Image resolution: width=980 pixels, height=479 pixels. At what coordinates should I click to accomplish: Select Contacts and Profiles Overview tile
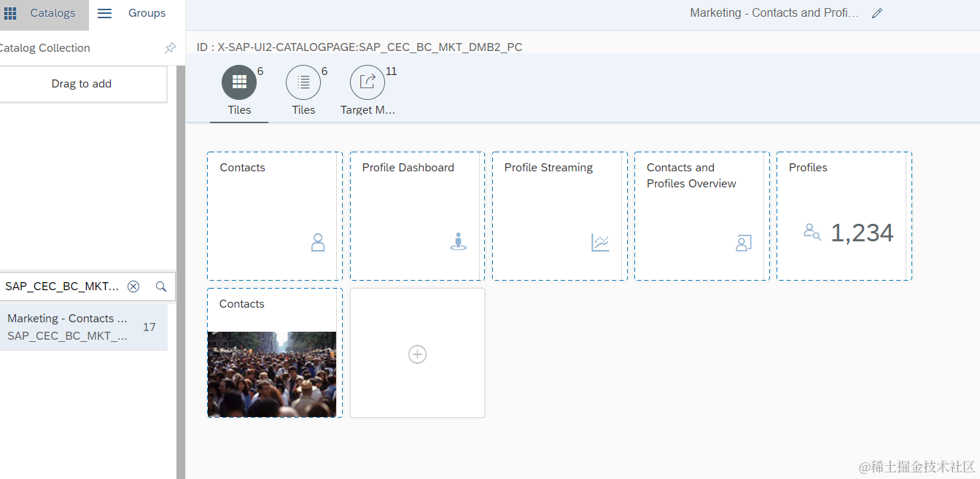pyautogui.click(x=701, y=216)
